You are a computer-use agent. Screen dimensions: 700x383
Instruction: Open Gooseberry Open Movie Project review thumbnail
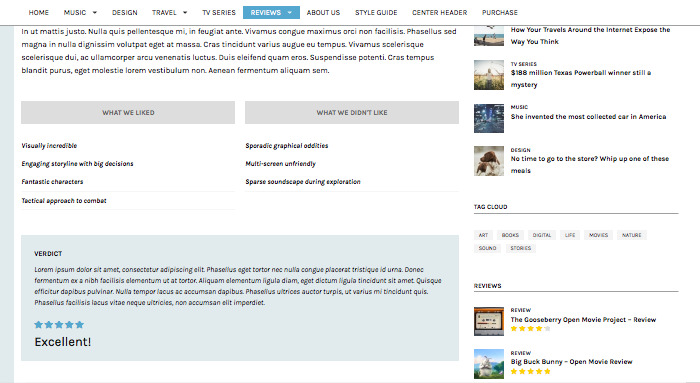(x=489, y=321)
